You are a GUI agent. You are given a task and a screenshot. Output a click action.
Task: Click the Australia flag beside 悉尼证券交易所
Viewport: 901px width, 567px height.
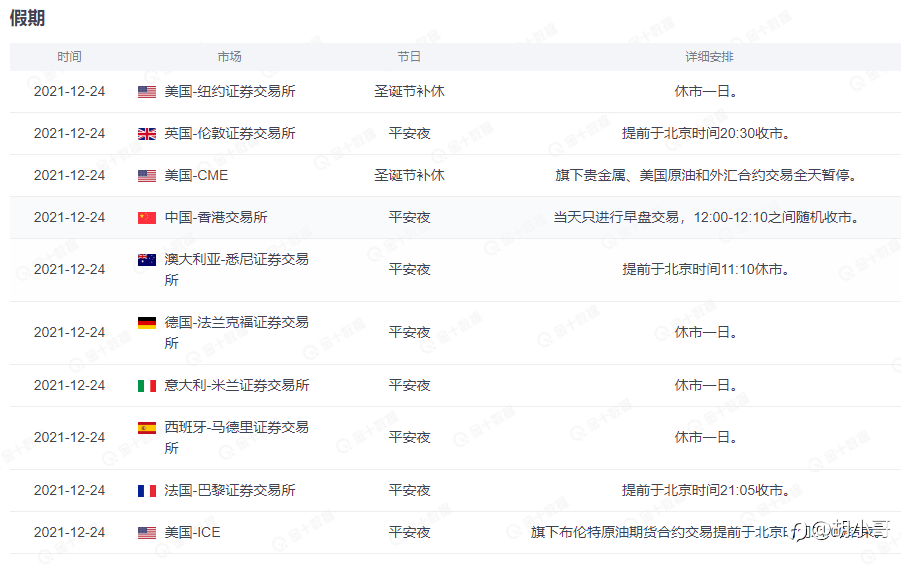pos(147,260)
